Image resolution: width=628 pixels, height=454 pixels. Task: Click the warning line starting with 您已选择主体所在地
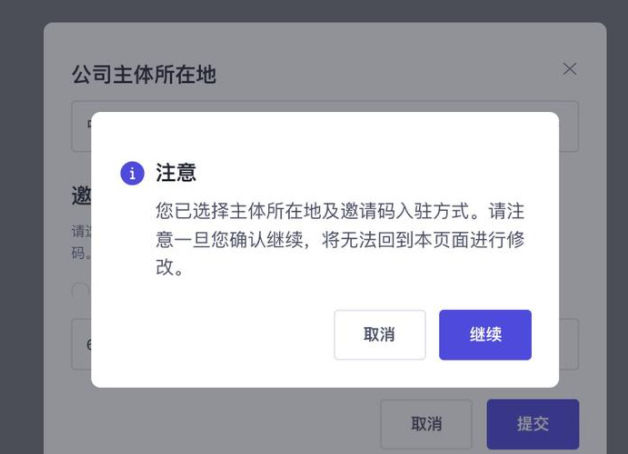click(340, 211)
